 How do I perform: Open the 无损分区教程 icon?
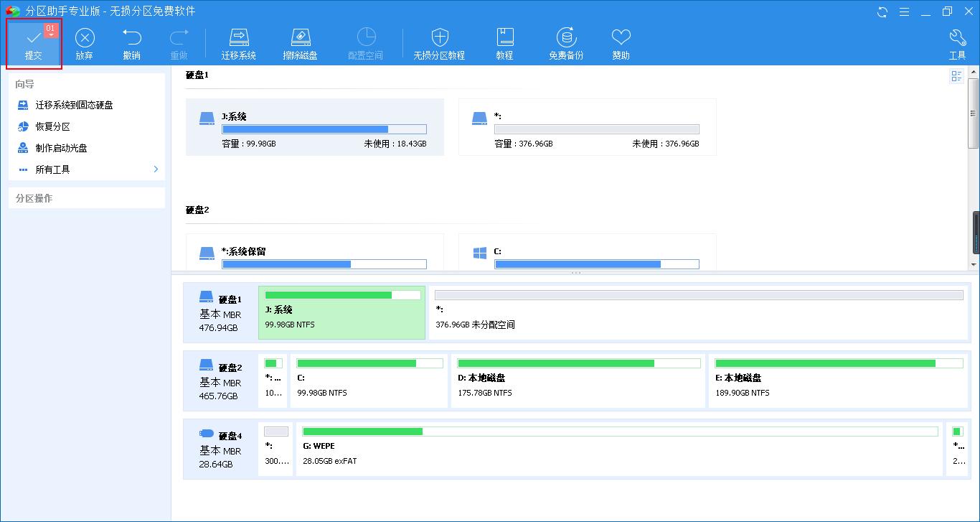click(440, 42)
